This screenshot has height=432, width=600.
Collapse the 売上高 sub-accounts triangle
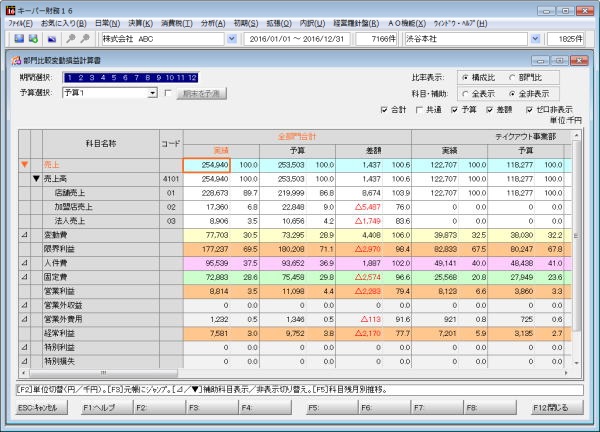(x=36, y=179)
